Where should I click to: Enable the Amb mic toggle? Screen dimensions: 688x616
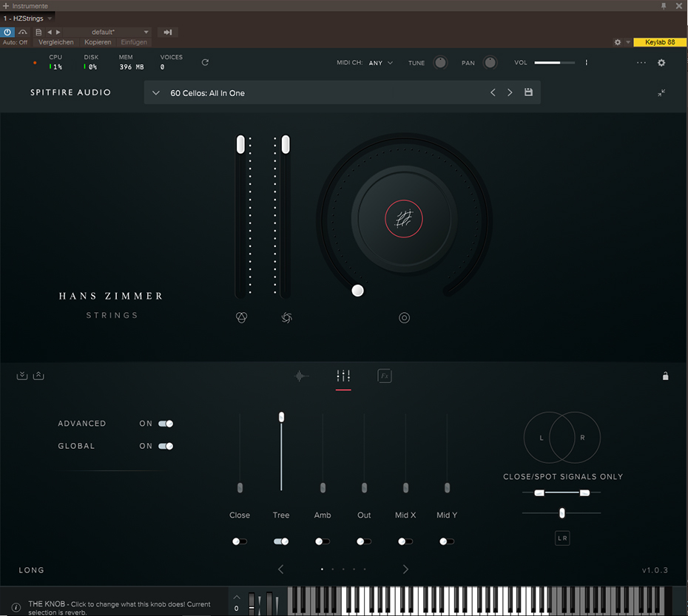point(323,541)
